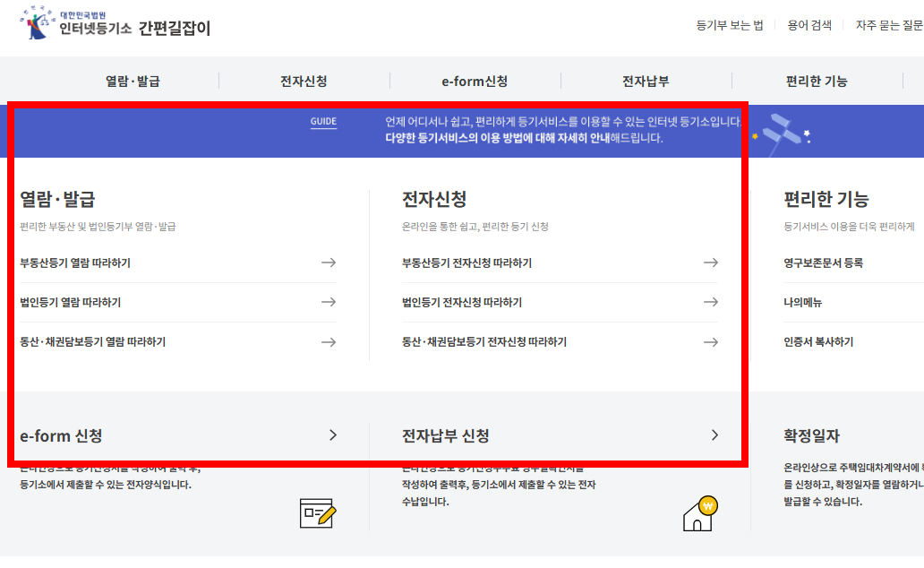
Task: Click the arrow beside 법인등기 전자신청 따라하기
Action: (x=711, y=302)
